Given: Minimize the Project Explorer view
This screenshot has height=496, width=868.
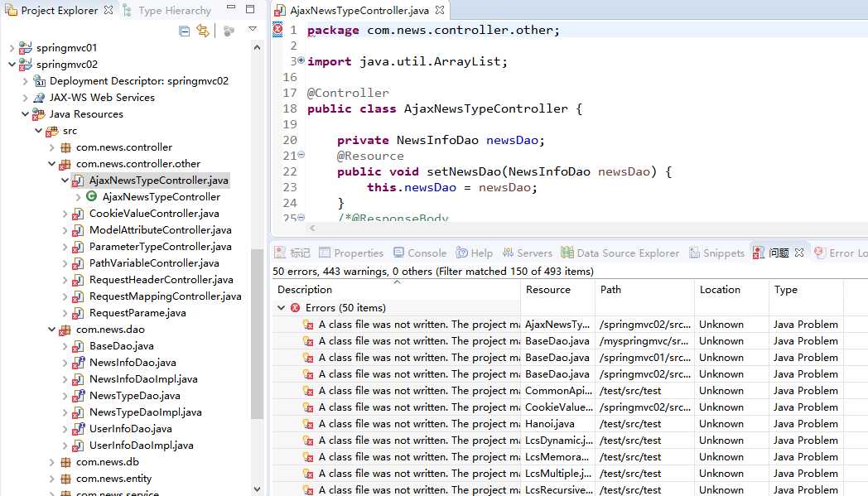Looking at the screenshot, I should (231, 7).
